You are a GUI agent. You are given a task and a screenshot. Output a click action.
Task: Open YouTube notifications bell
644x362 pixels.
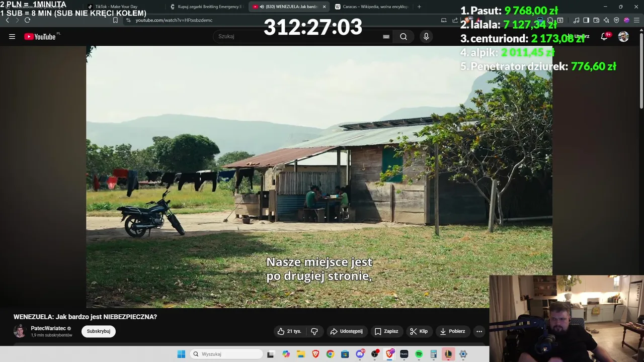click(x=605, y=36)
